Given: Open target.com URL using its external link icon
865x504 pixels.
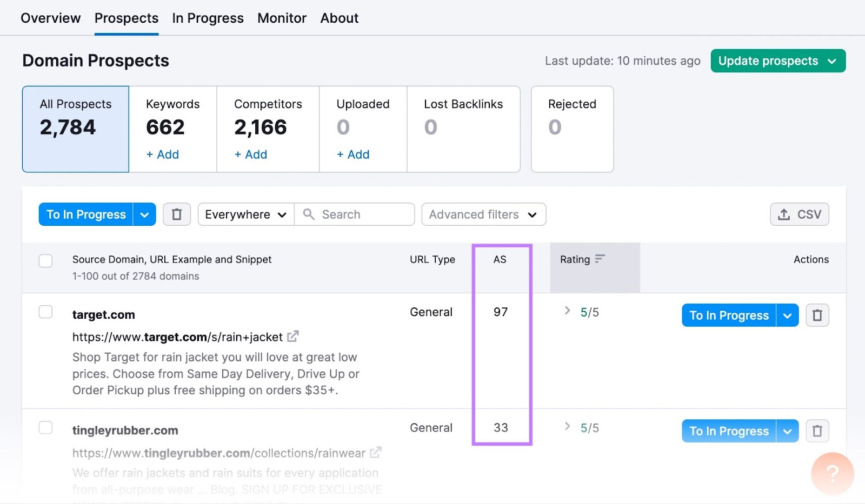Looking at the screenshot, I should (292, 336).
